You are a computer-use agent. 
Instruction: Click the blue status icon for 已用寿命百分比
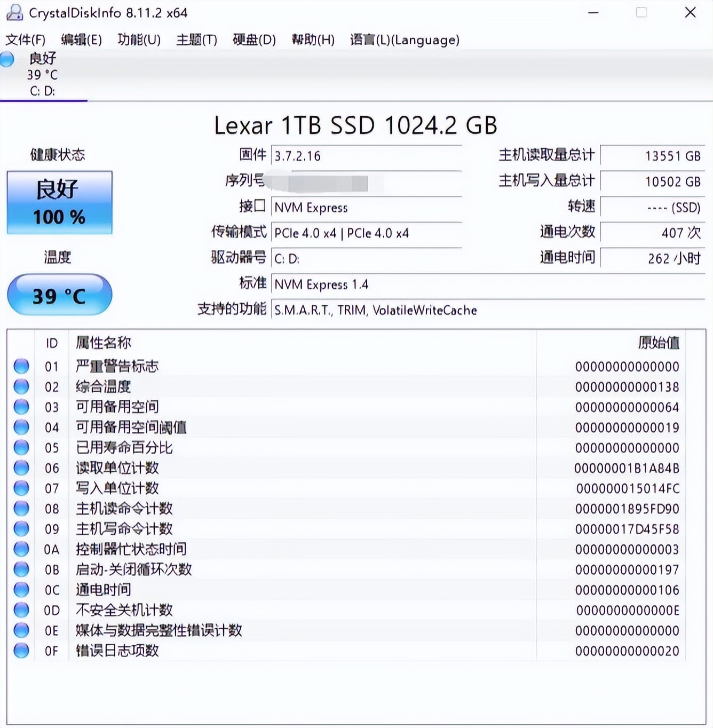pyautogui.click(x=21, y=447)
